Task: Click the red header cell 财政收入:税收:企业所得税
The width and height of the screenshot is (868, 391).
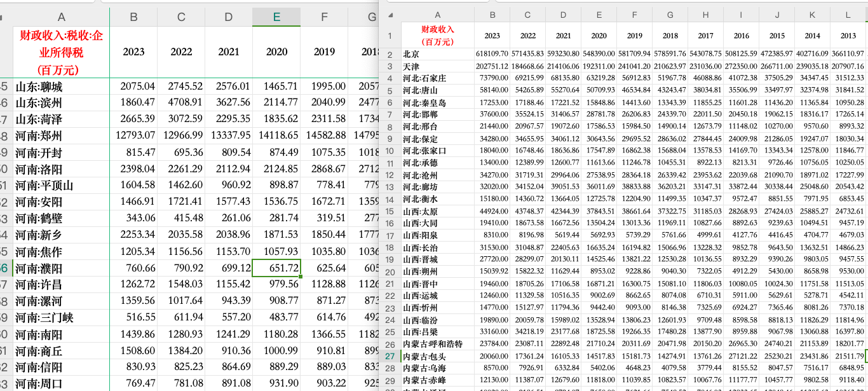Action: point(61,52)
